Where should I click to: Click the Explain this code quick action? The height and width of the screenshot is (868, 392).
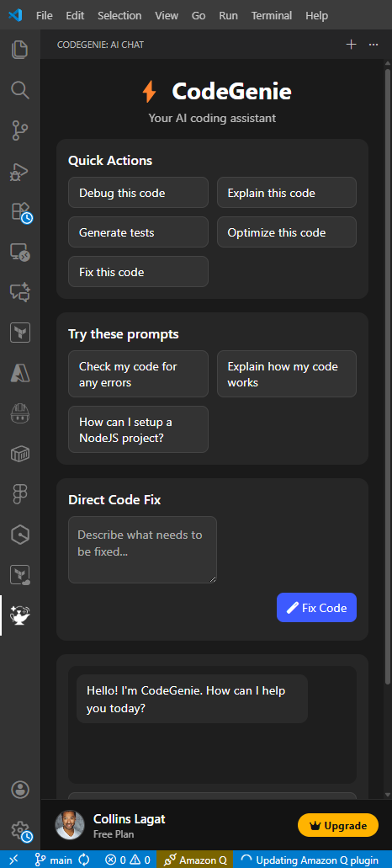point(286,193)
